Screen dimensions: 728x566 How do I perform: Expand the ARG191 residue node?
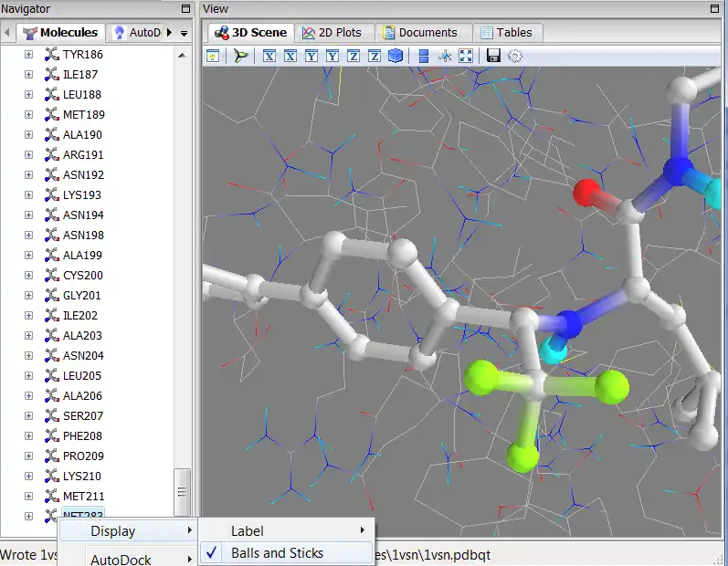(28, 155)
